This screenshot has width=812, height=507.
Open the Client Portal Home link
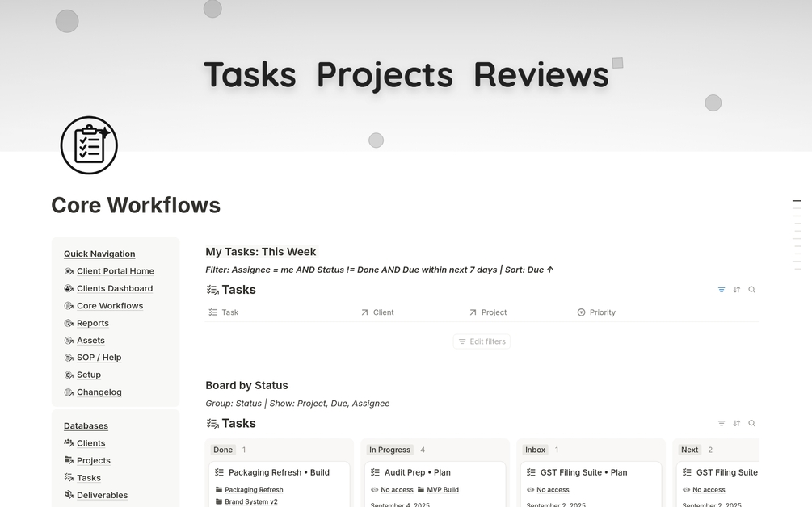coord(115,271)
